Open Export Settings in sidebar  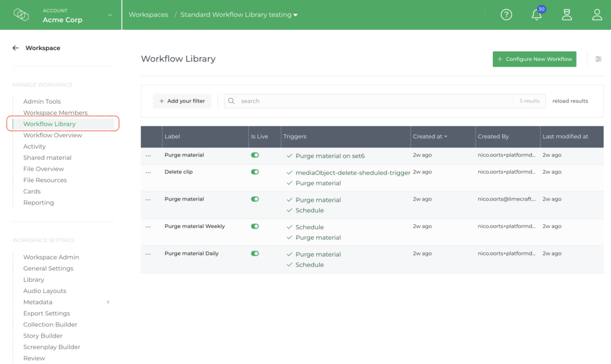[x=47, y=313]
